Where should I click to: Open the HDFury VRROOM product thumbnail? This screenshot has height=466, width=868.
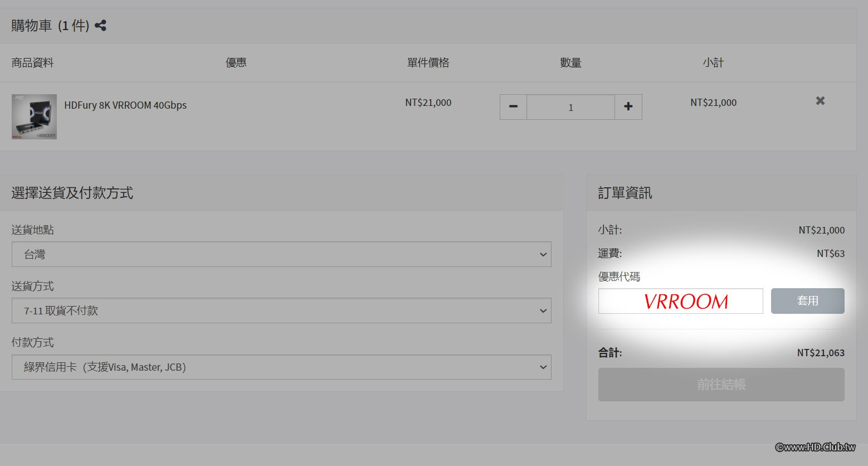(x=34, y=116)
